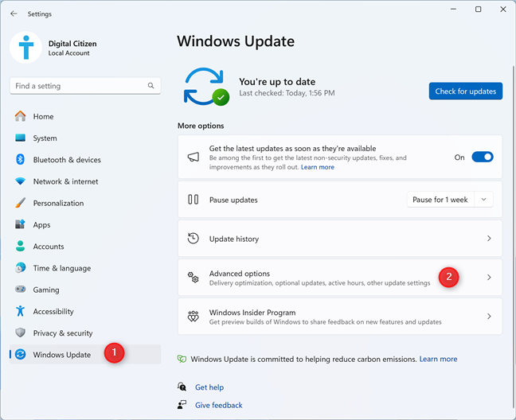Maximize the Settings window
This screenshot has width=516, height=420.
point(478,10)
